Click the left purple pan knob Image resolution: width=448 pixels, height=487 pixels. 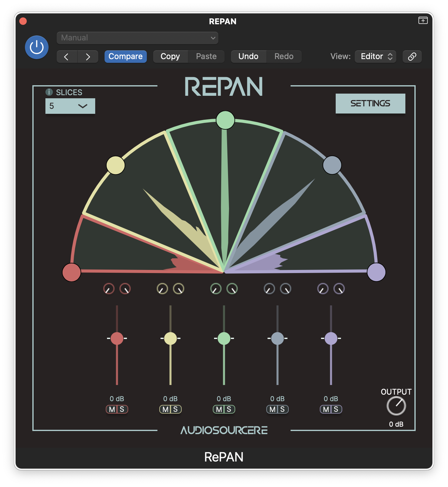[323, 289]
